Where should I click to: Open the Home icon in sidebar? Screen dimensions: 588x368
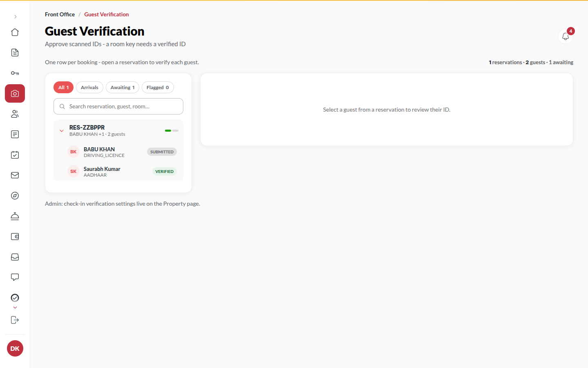(15, 32)
